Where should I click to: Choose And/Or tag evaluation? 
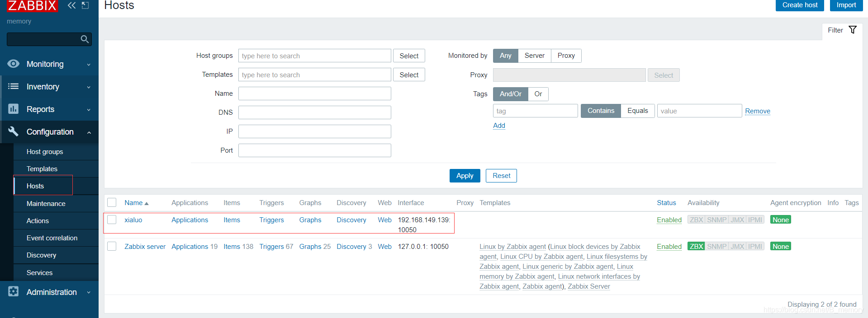(511, 94)
